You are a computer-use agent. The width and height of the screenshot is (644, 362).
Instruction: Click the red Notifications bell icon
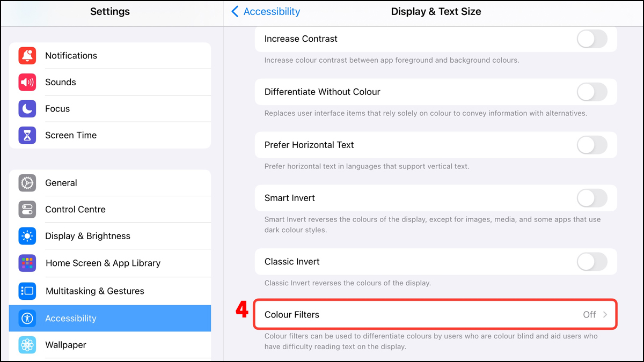click(27, 56)
